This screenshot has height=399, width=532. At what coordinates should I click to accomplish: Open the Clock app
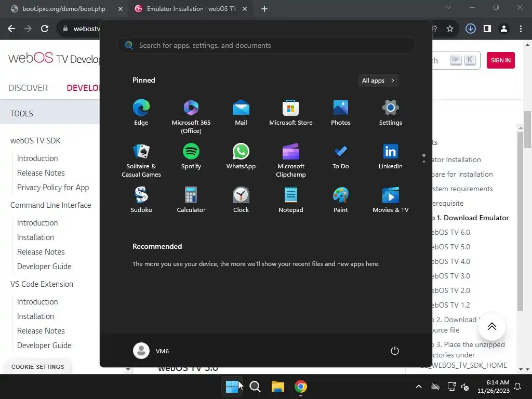(241, 200)
